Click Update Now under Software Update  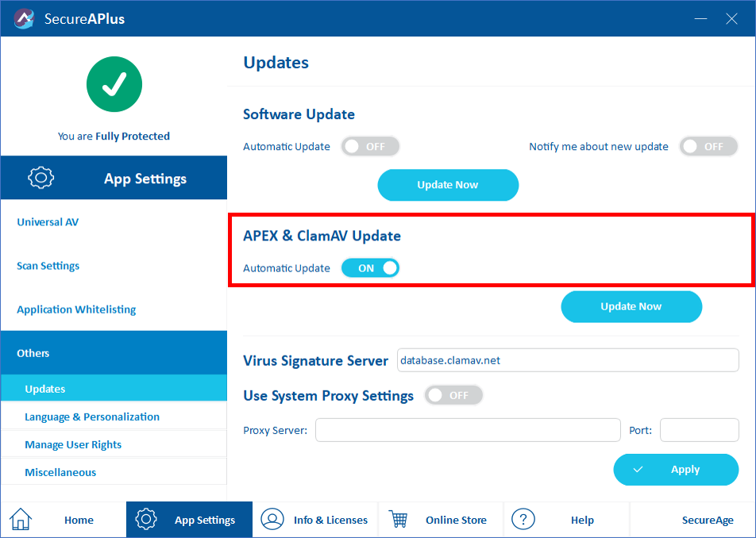pos(448,185)
